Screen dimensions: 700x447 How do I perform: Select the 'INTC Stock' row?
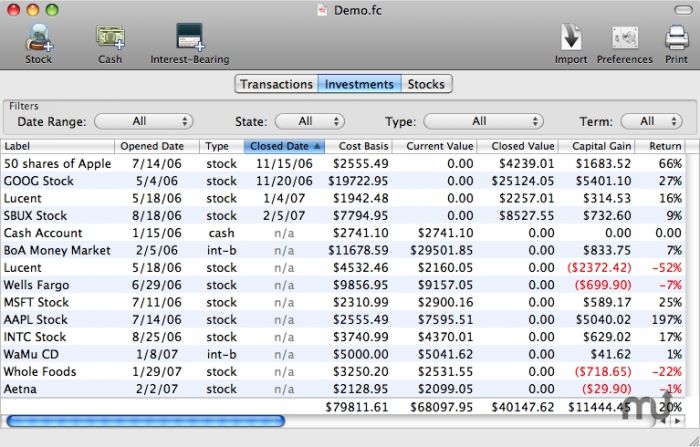343,337
